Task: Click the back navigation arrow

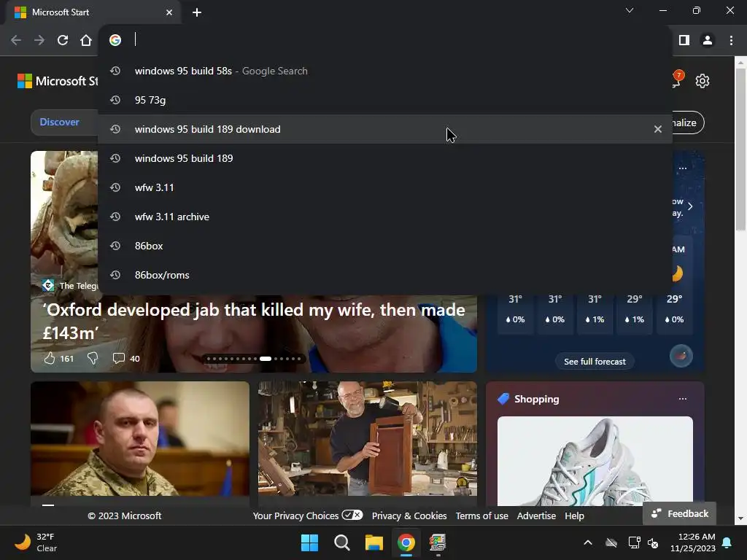Action: coord(16,40)
